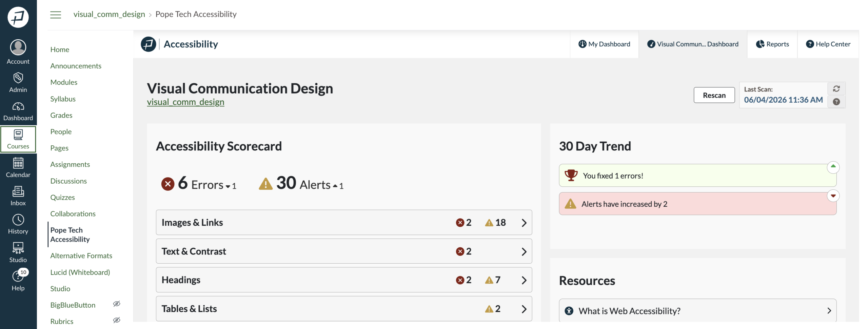Open the What is Web Accessibility resource
The height and width of the screenshot is (329, 868).
click(x=698, y=311)
